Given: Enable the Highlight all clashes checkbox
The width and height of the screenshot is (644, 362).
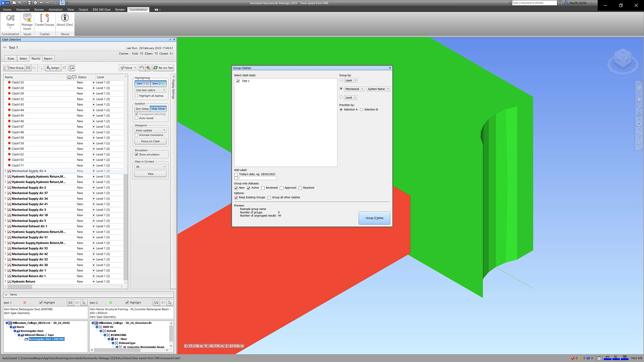Looking at the screenshot, I should coord(137,96).
